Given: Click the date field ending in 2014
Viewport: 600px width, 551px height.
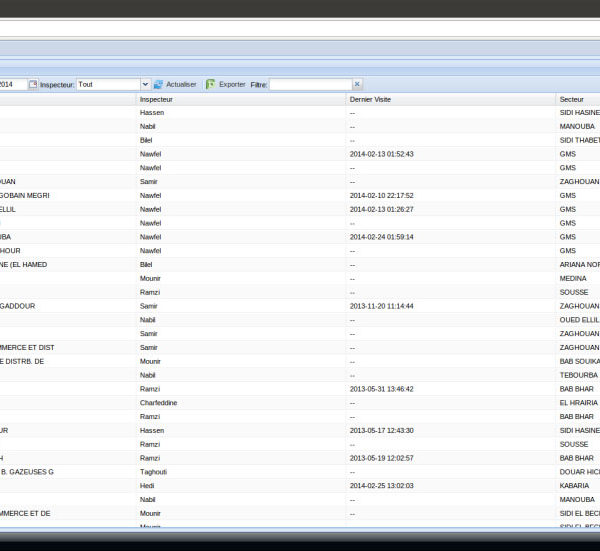Looking at the screenshot, I should (x=13, y=85).
